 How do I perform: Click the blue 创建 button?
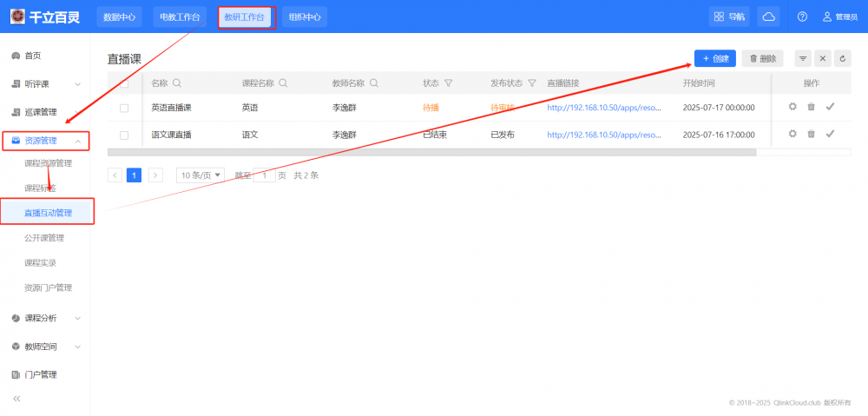715,58
